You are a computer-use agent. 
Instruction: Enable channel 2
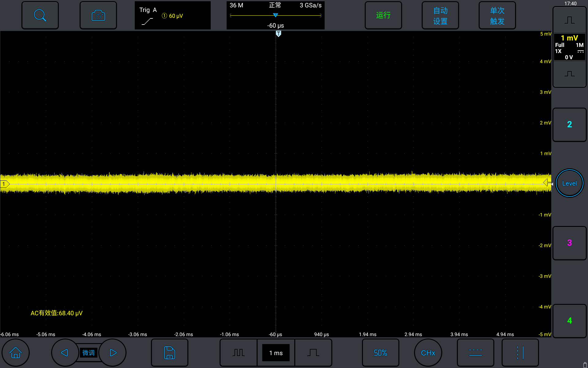pyautogui.click(x=569, y=125)
